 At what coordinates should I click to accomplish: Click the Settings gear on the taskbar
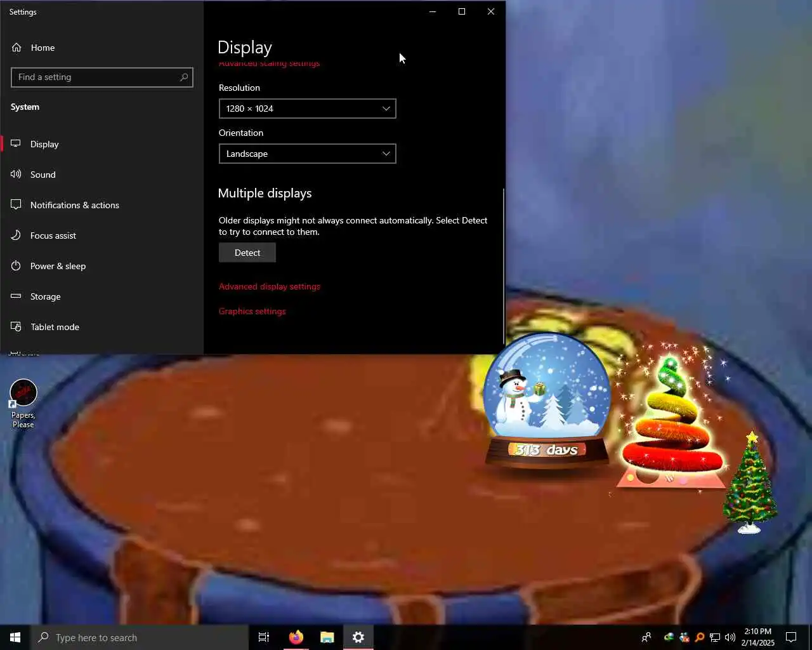(358, 637)
